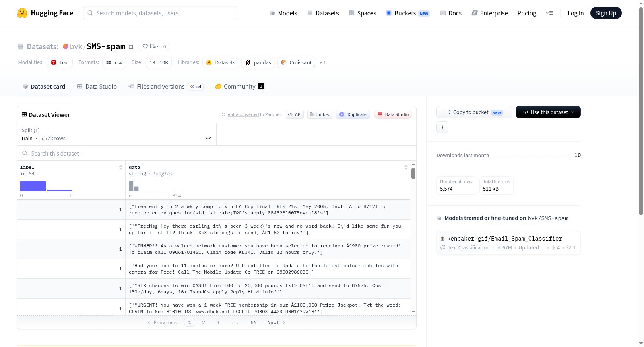644x347 pixels.
Task: Click the page vertical scrollbar thumb
Action: 641,111
